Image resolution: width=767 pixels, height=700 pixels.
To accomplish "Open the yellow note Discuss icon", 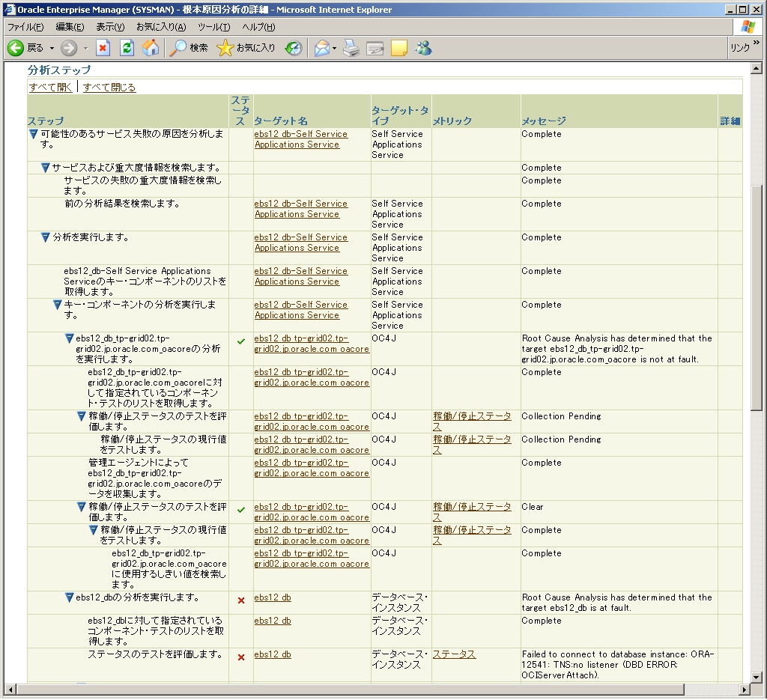I will pos(399,48).
